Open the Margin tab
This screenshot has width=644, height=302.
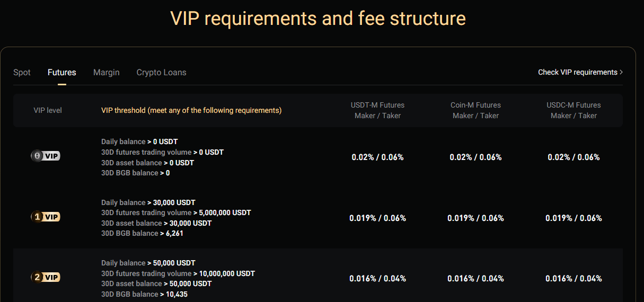point(106,73)
